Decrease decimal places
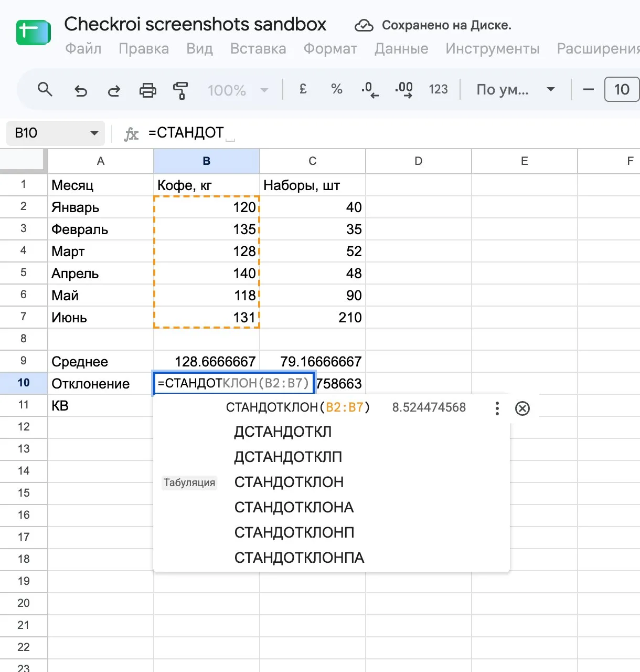Viewport: 640px width, 672px height. [370, 90]
